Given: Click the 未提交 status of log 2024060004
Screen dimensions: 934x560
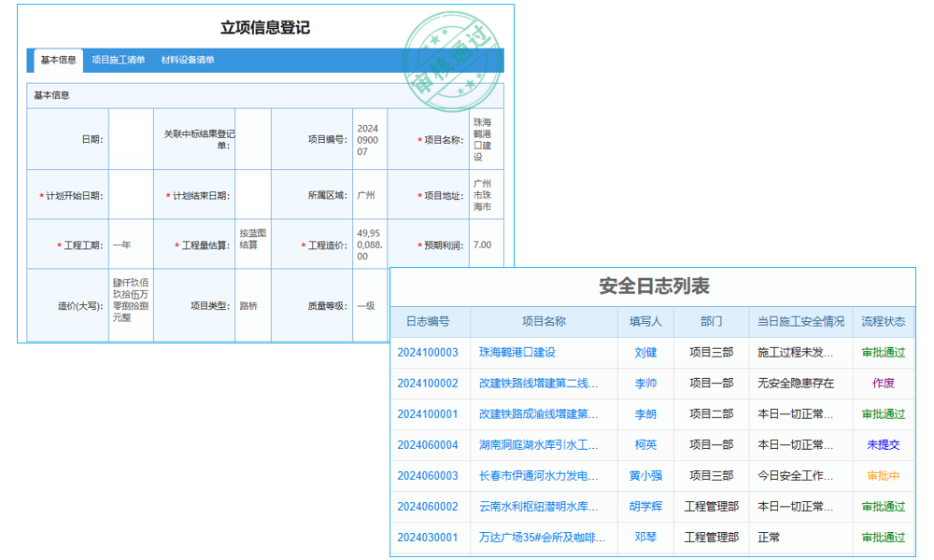Looking at the screenshot, I should pyautogui.click(x=882, y=445).
